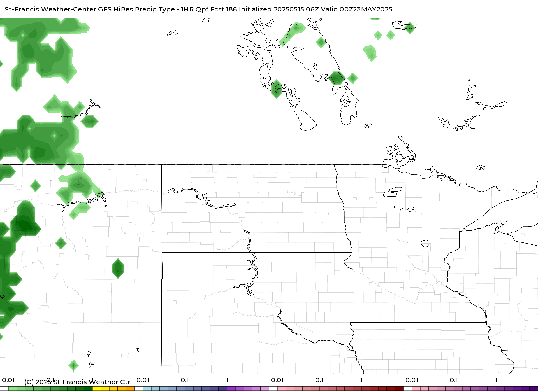Pick the first vivid purple swatch after navy
The width and height of the screenshot is (538, 392).
click(x=231, y=389)
